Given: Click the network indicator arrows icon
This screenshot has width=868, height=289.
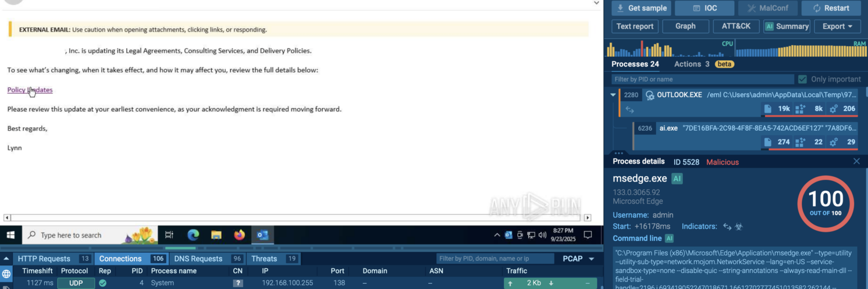Looking at the screenshot, I should (727, 227).
